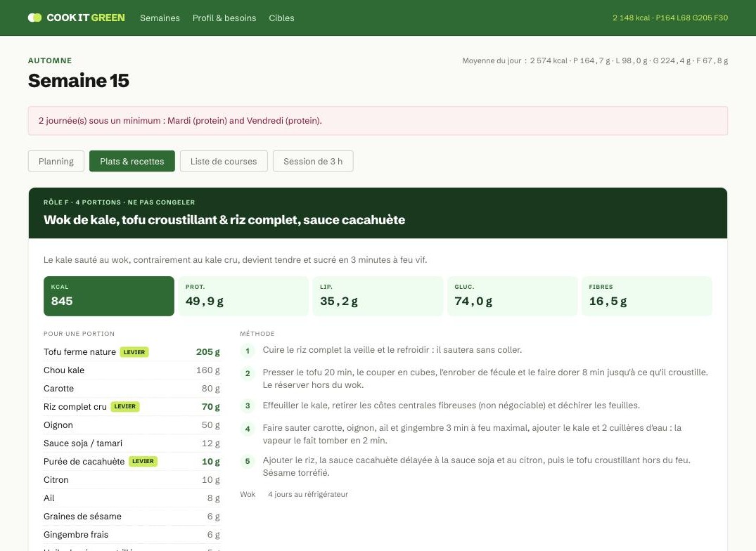The width and height of the screenshot is (756, 551).
Task: Select the PROT. 49,9 g tile
Action: (x=243, y=296)
